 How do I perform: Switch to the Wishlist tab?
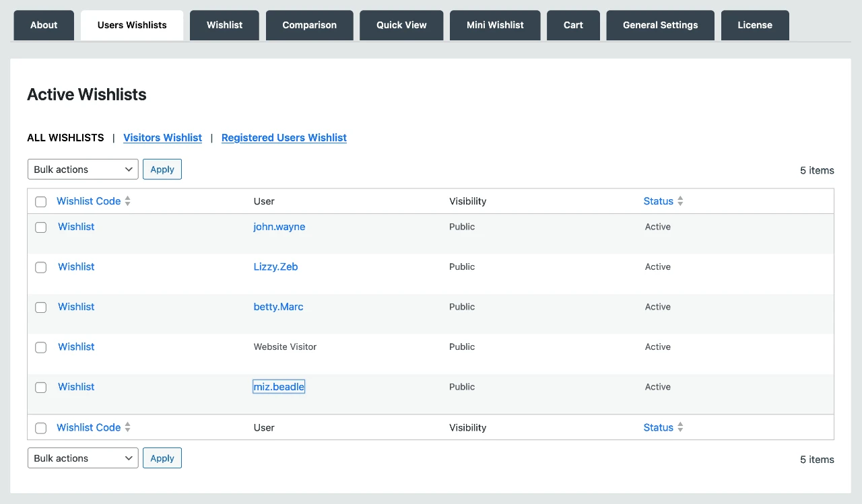pyautogui.click(x=224, y=25)
